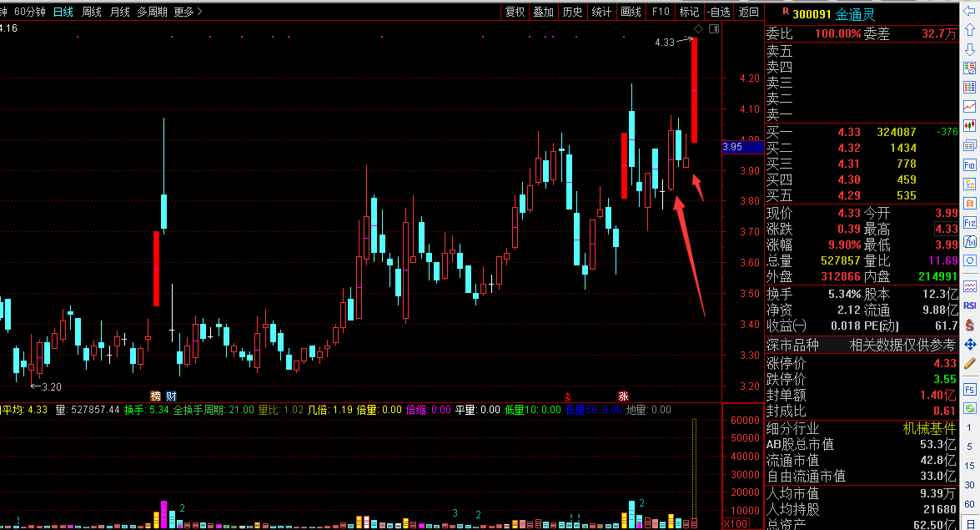Screen dimensions: 980x530
Task: Click the 叠加 overlay button
Action: (543, 12)
